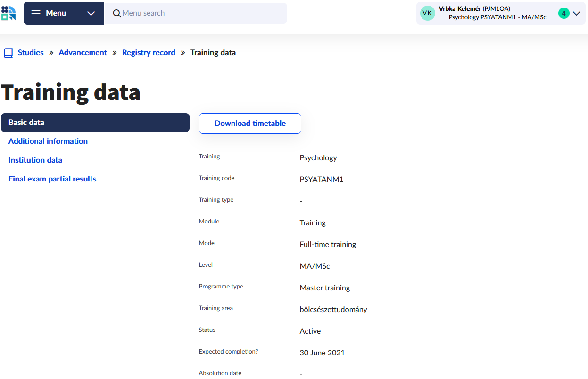View Final exam partial results
Image resolution: width=588 pixels, height=379 pixels.
pyautogui.click(x=52, y=179)
